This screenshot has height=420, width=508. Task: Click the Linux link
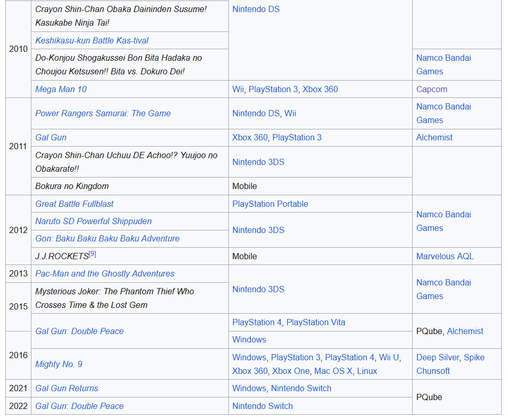(x=367, y=371)
